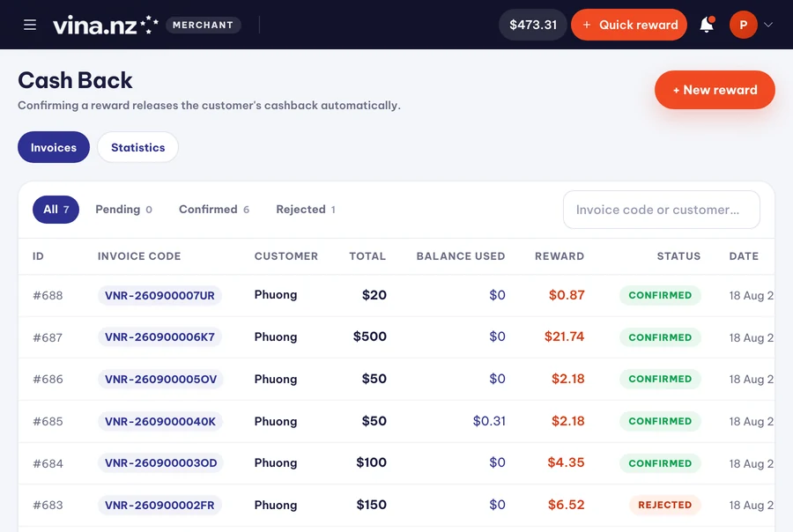This screenshot has height=532, width=793.
Task: Click the vina.nz logo
Action: 105,25
